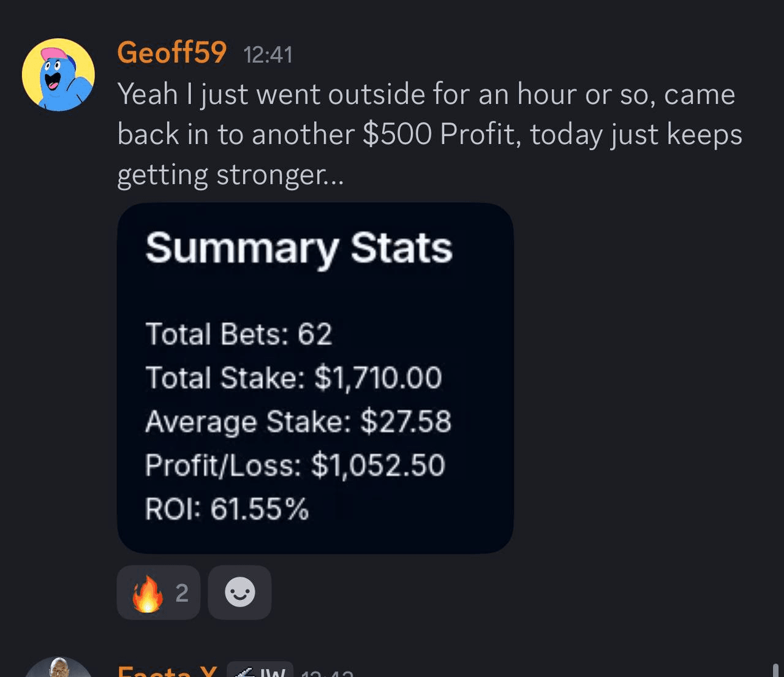Toggle the fire emoji reaction
The width and height of the screenshot is (784, 677).
(x=148, y=593)
